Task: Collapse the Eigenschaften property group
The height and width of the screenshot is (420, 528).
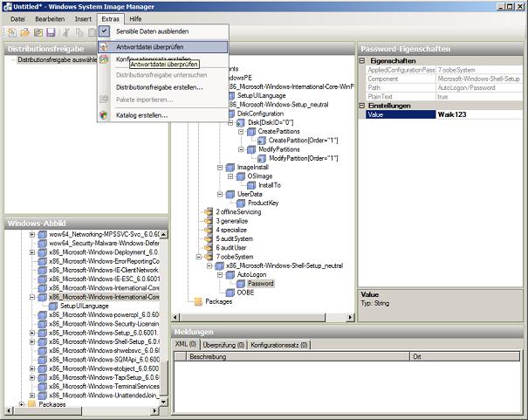Action: tap(362, 61)
